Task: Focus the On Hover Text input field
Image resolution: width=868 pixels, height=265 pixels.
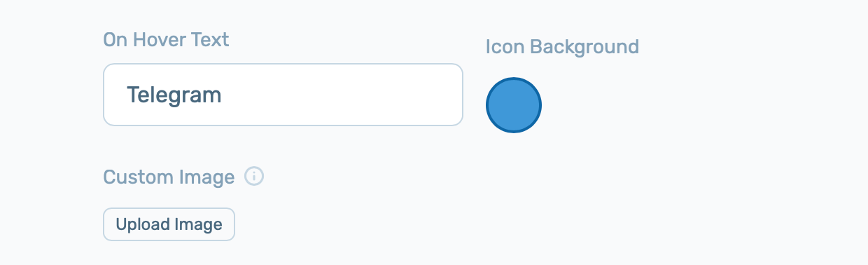Action: (x=283, y=95)
